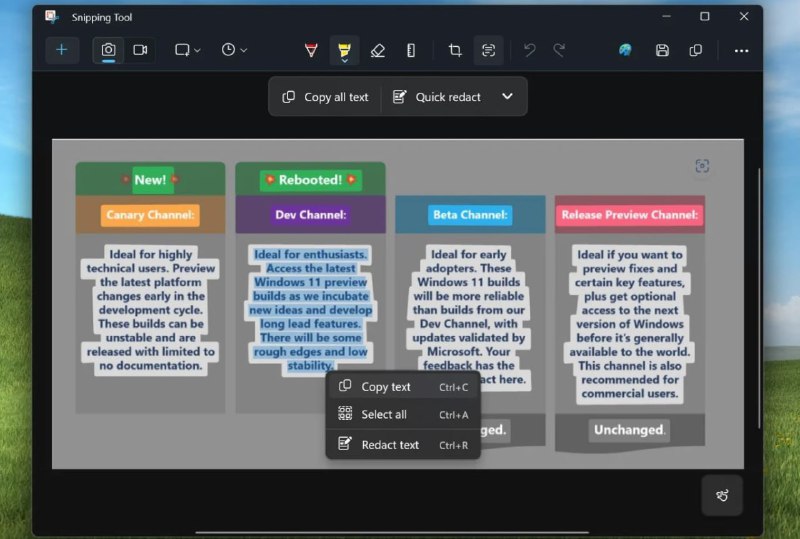Choose Copy text from context menu
The width and height of the screenshot is (800, 539).
tap(386, 387)
